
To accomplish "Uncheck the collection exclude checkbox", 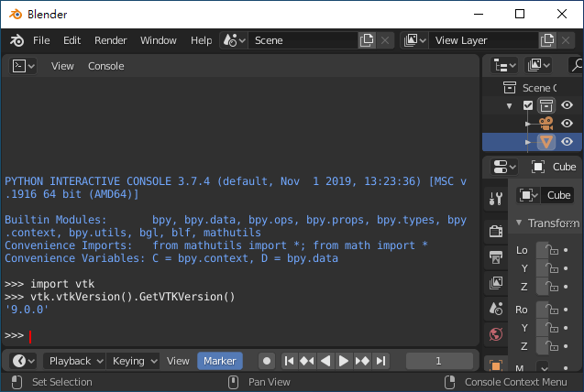I will (528, 105).
